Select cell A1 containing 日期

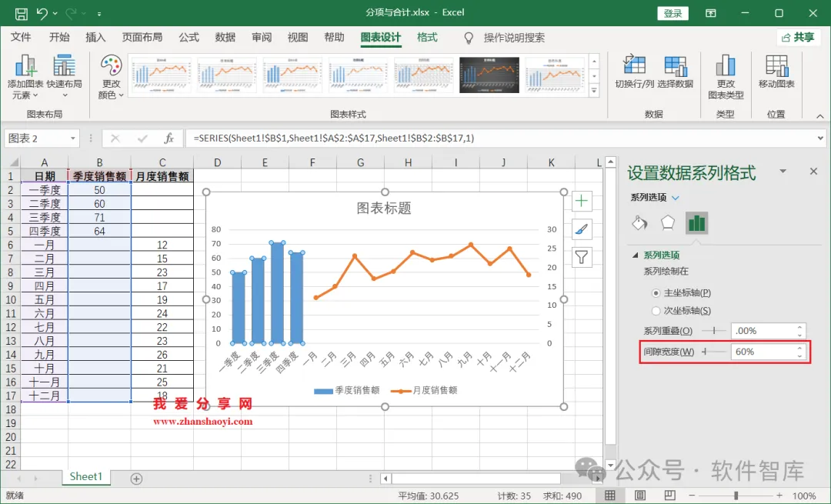pyautogui.click(x=45, y=176)
